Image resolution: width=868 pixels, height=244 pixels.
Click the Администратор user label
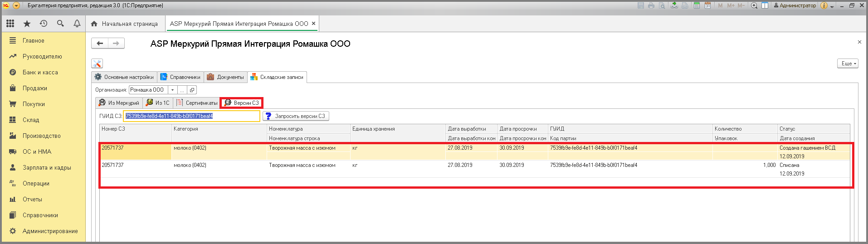pyautogui.click(x=795, y=5)
